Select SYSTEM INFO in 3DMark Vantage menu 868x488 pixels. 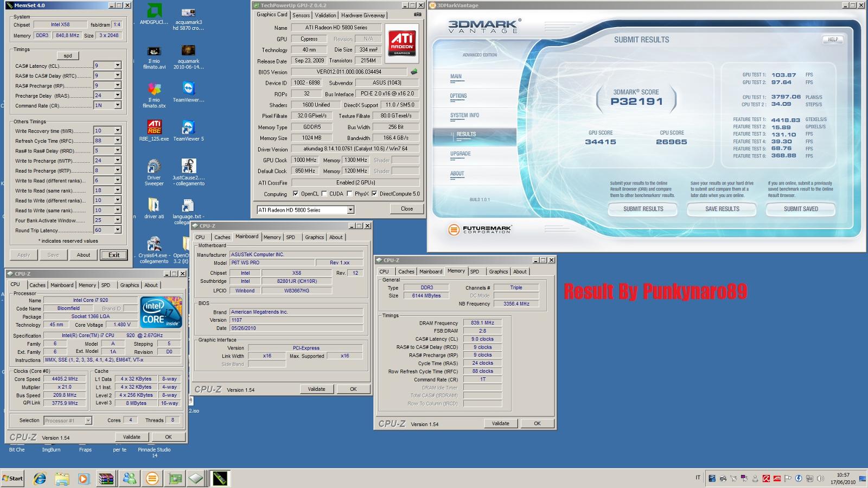point(464,115)
